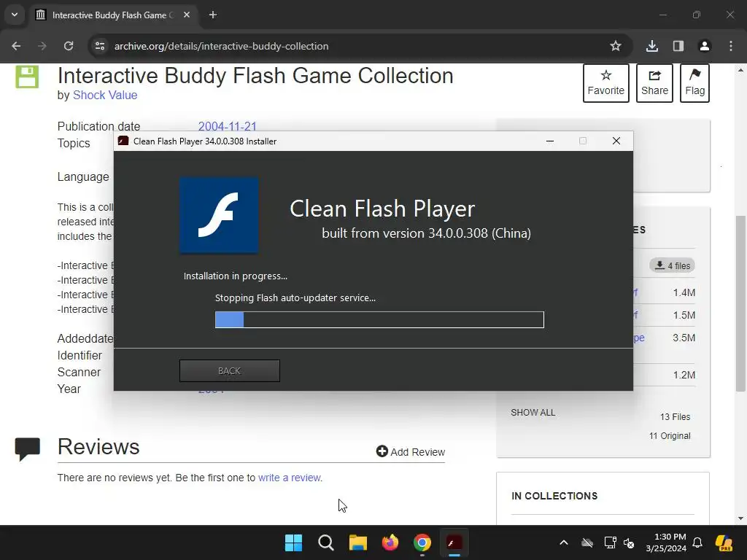Open the clock showing 1:30 PM
Viewport: 747px width, 560px height.
[666, 542]
